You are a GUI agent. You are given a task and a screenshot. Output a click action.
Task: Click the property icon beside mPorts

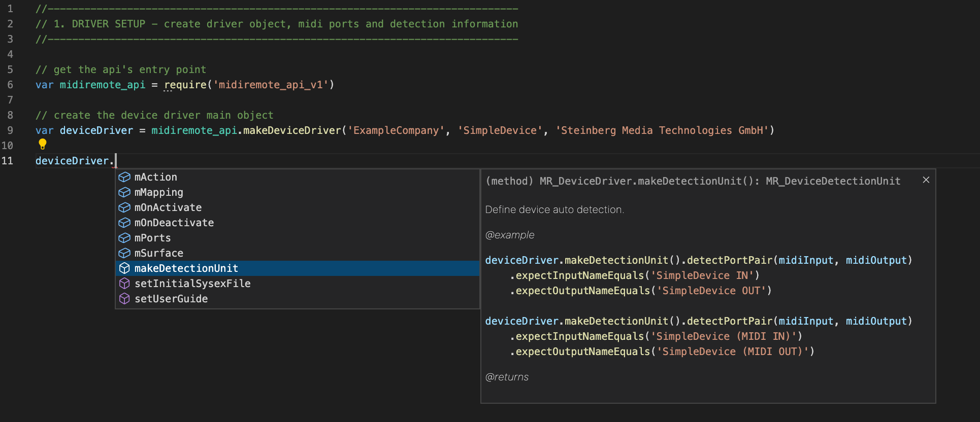124,238
